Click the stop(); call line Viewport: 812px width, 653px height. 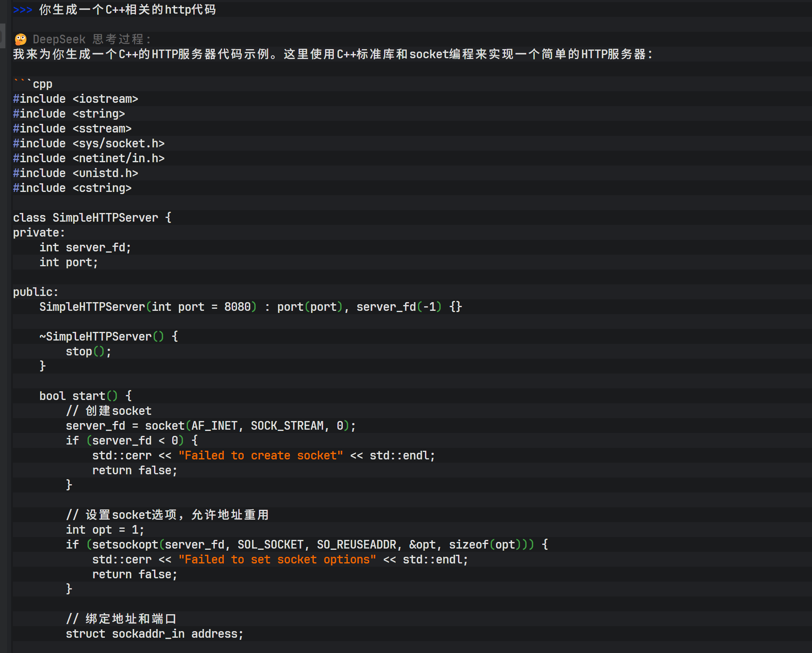tap(88, 352)
